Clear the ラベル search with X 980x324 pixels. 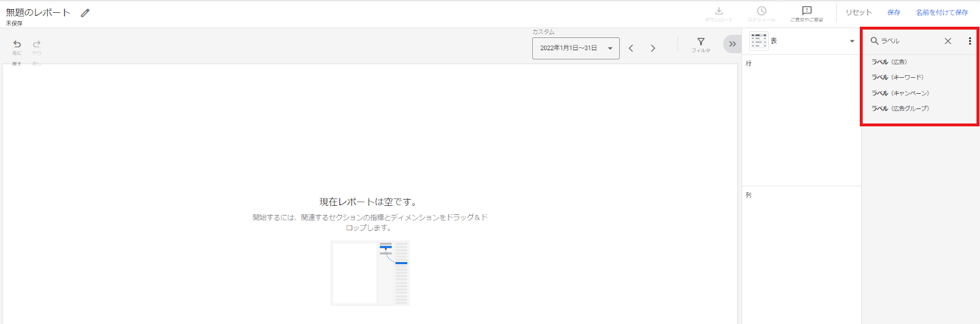tap(948, 41)
